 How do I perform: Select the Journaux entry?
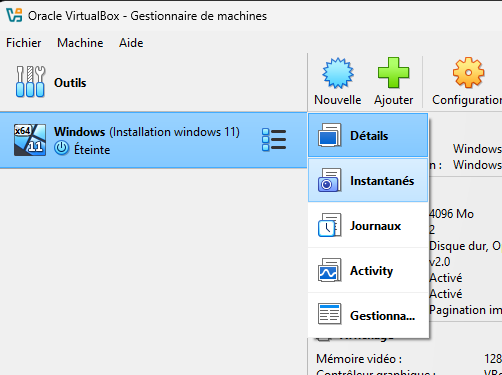tap(368, 225)
